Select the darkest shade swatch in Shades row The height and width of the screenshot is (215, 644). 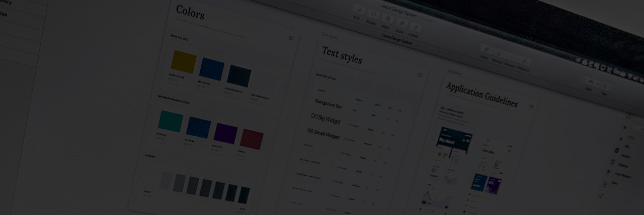pyautogui.click(x=244, y=195)
